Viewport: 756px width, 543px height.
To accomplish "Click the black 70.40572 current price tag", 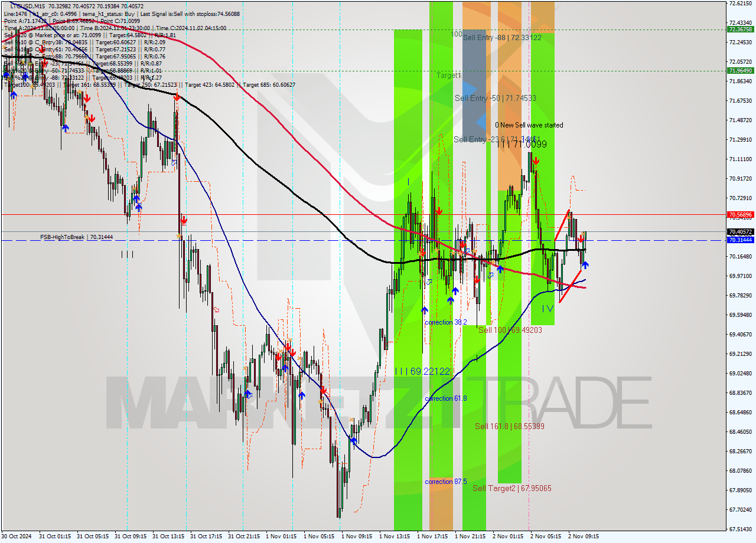I will [740, 232].
